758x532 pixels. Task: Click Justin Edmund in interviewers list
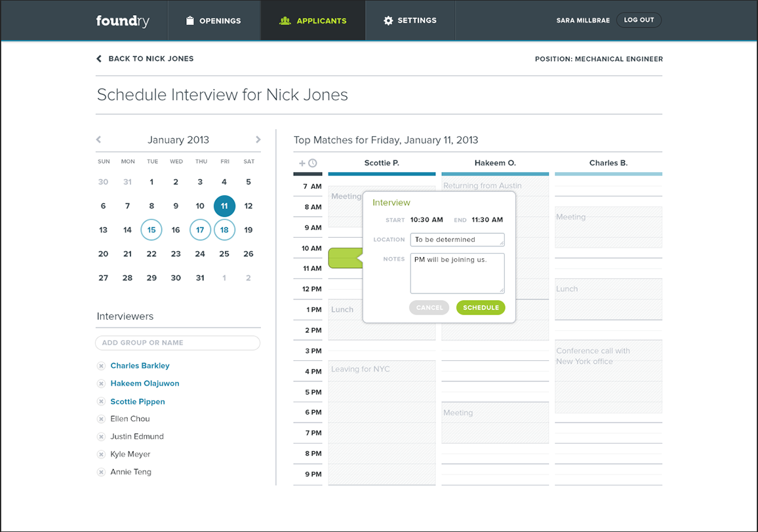click(x=137, y=437)
